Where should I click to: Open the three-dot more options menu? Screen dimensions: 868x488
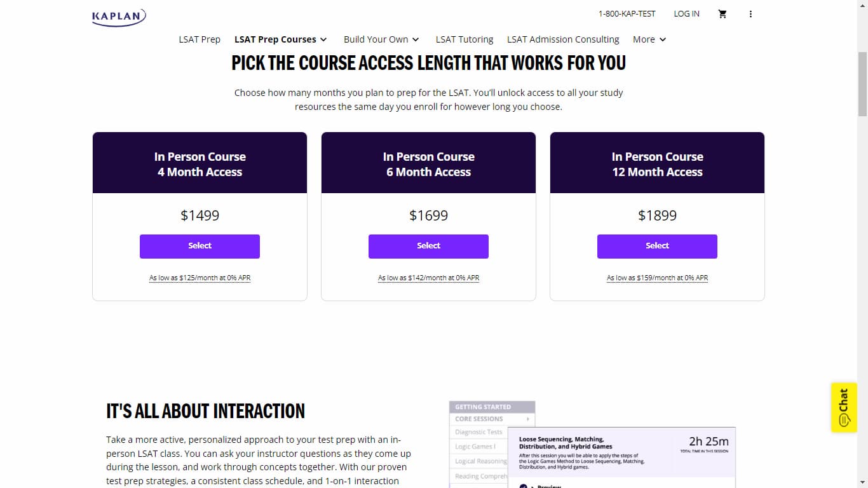coord(750,14)
